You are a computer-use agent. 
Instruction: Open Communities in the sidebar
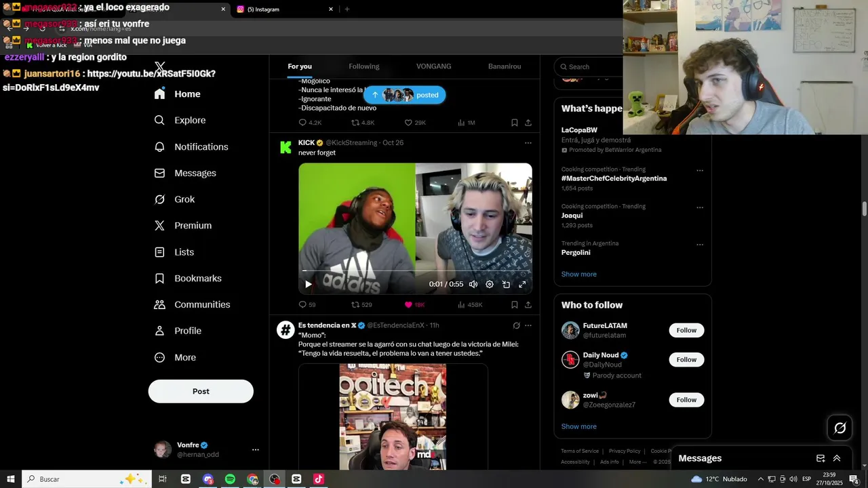(x=192, y=305)
